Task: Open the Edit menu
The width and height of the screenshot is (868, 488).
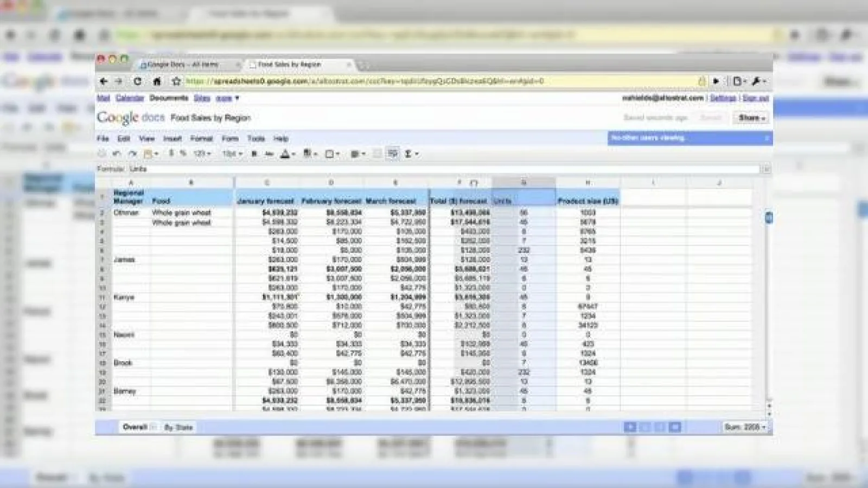Action: [x=124, y=139]
